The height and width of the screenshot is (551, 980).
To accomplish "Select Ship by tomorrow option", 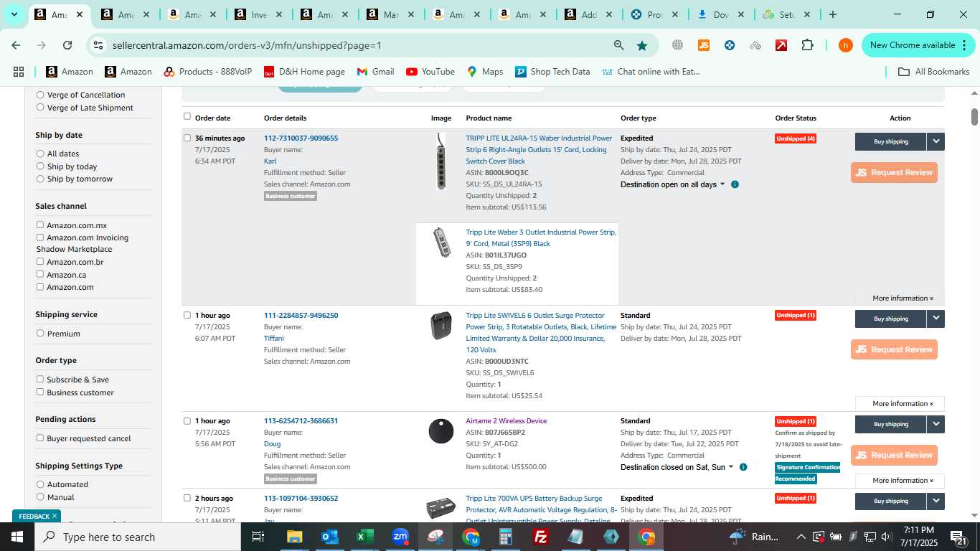I will tap(40, 179).
